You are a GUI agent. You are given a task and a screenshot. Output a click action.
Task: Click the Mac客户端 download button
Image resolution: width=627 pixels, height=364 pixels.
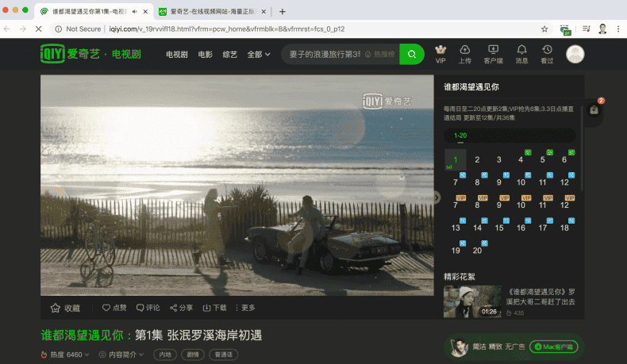[x=554, y=347]
